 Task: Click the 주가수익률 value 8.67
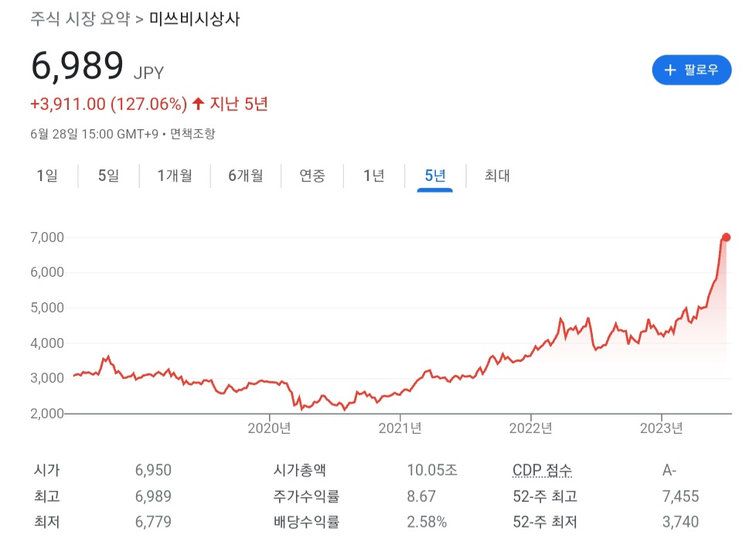coord(421,497)
